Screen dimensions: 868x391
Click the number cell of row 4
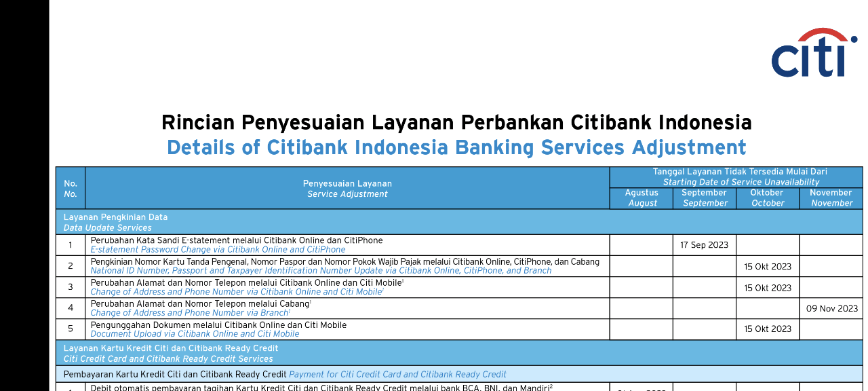coord(71,308)
